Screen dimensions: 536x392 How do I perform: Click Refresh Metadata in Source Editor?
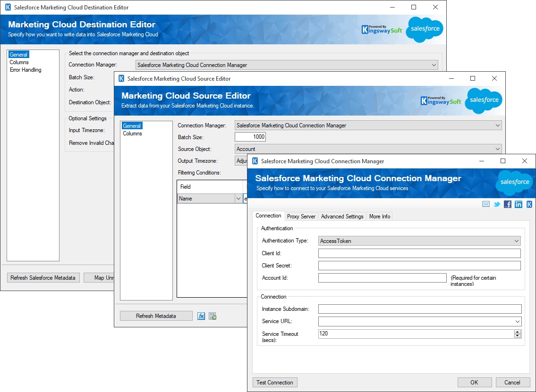[x=156, y=316]
